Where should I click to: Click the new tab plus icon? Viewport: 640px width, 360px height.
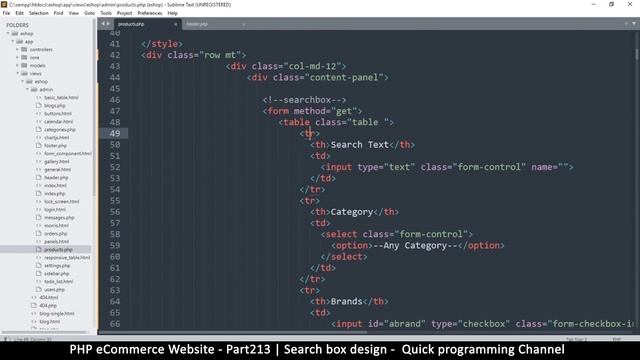pyautogui.click(x=626, y=24)
